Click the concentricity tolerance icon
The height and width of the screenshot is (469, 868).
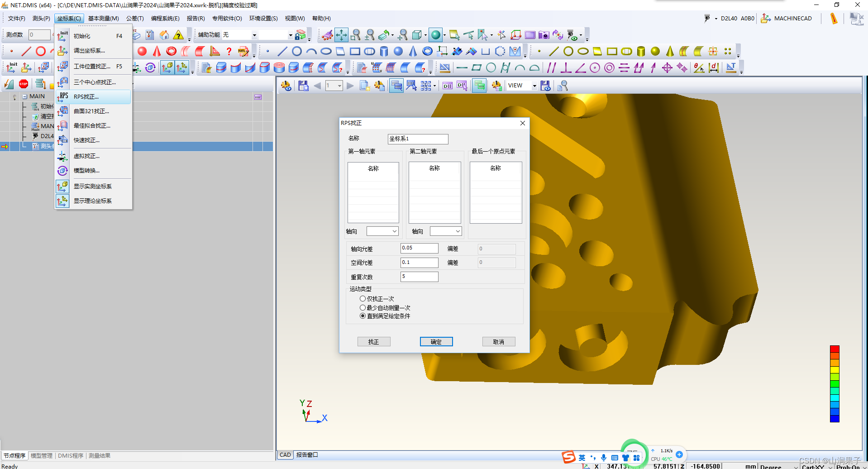[x=609, y=68]
